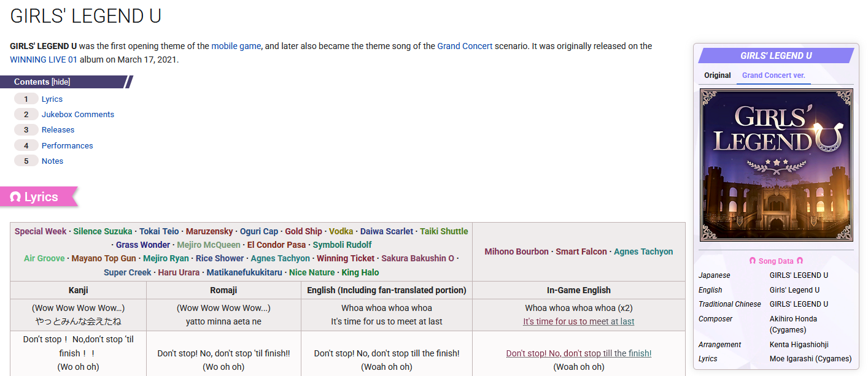
Task: Open the Silence Suzuka character link
Action: 103,231
